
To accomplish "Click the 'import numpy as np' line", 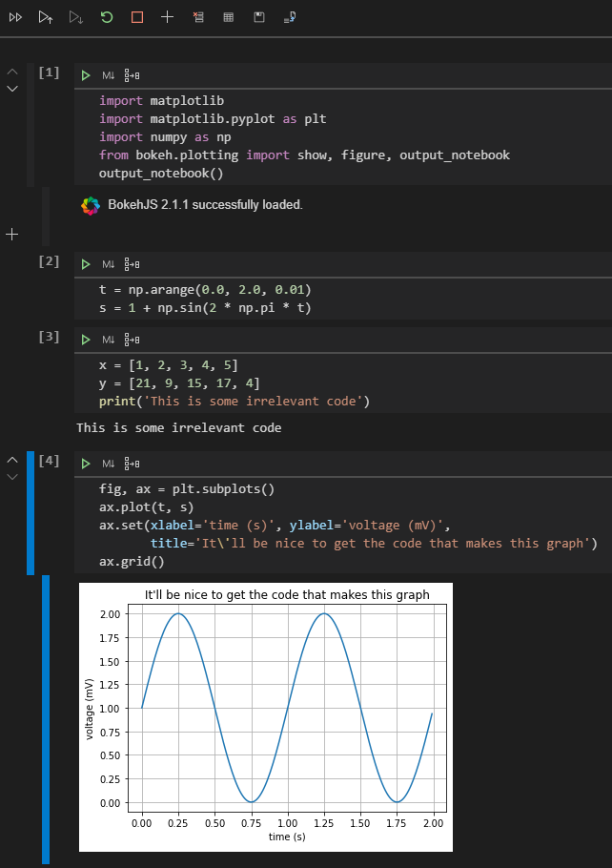I will [165, 136].
